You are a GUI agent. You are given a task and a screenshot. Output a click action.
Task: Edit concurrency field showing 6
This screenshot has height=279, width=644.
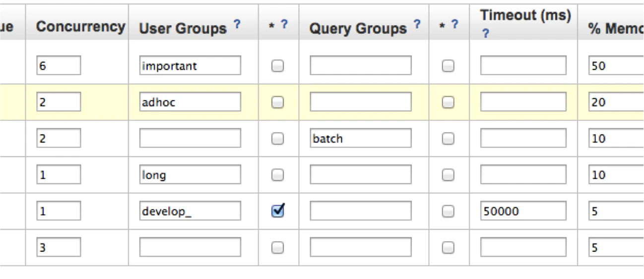click(59, 65)
